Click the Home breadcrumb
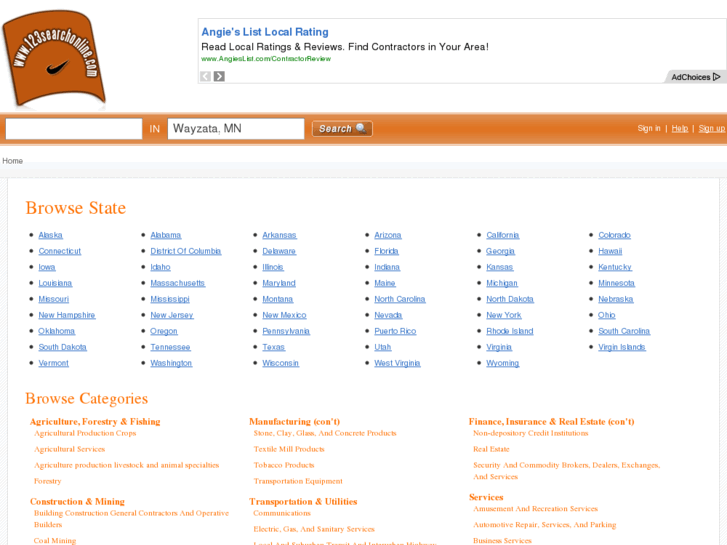 [13, 161]
